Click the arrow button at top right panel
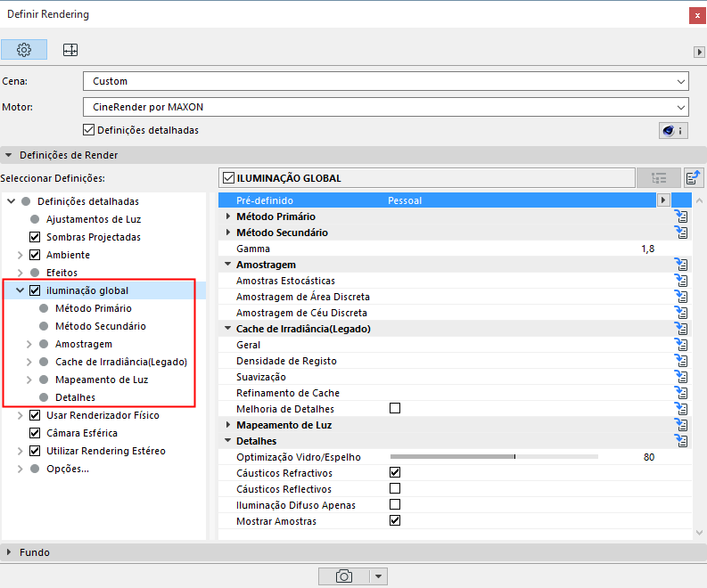Viewport: 707px width, 588px height. coord(699,52)
